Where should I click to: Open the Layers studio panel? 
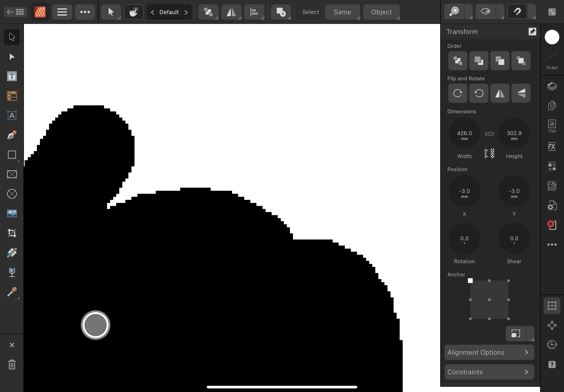tap(552, 87)
